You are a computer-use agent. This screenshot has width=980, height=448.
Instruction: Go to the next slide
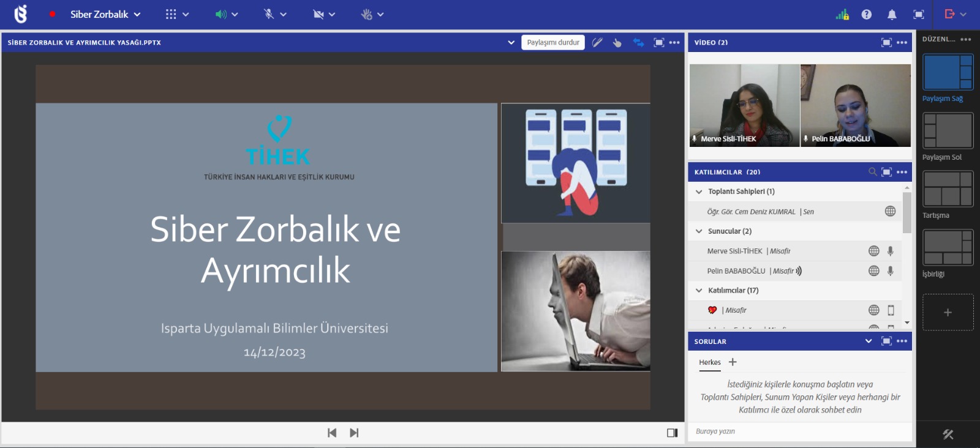click(354, 433)
